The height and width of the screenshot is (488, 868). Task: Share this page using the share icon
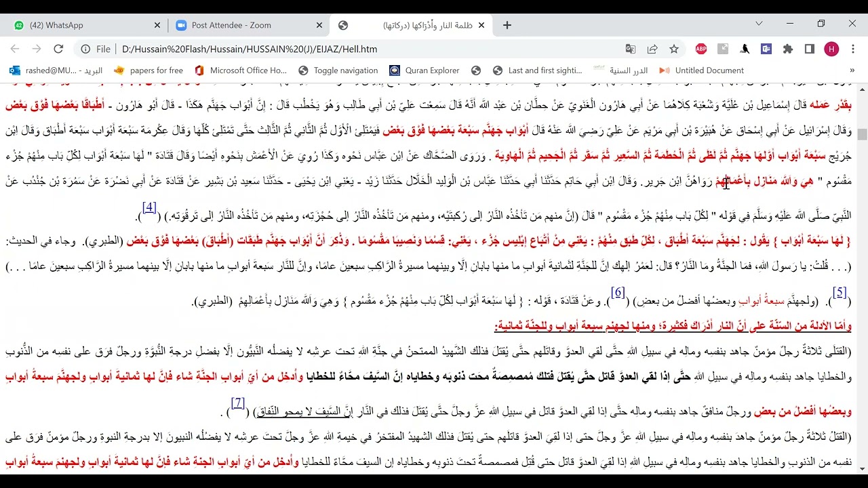coord(652,49)
